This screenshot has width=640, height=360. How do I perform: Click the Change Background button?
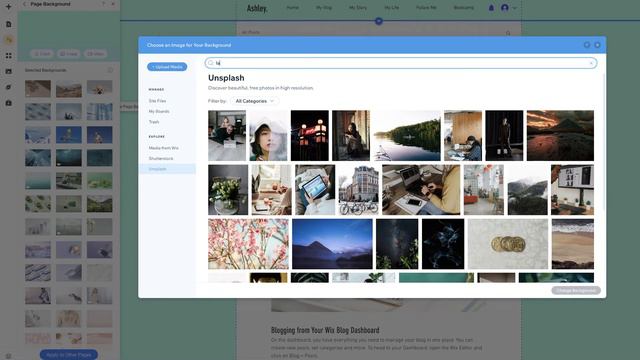click(576, 290)
